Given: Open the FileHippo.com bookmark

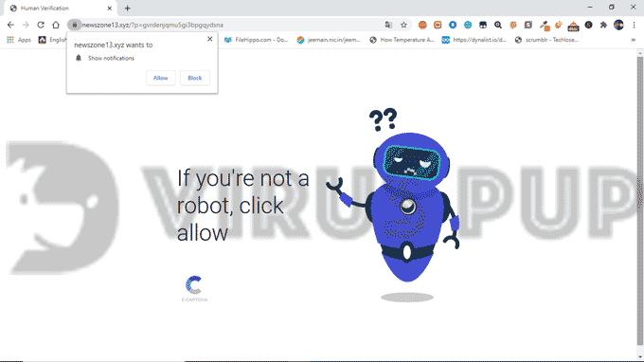Looking at the screenshot, I should click(257, 40).
